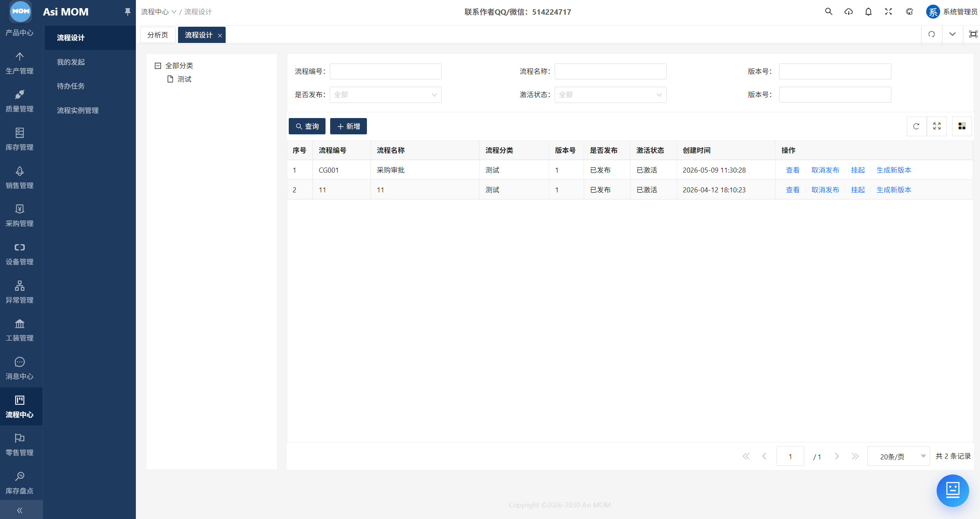
Task: Open 系统管理员 user avatar
Action: pyautogui.click(x=932, y=12)
